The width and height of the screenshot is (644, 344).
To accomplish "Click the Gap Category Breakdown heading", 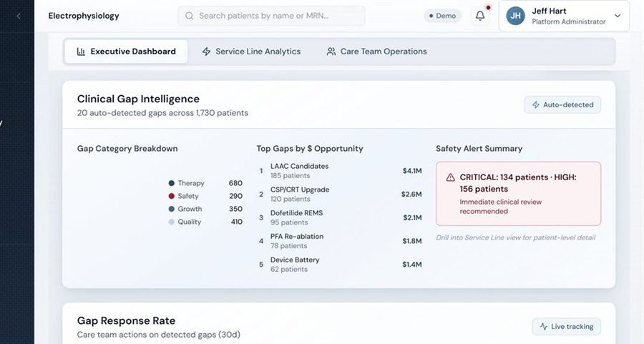I will click(127, 149).
